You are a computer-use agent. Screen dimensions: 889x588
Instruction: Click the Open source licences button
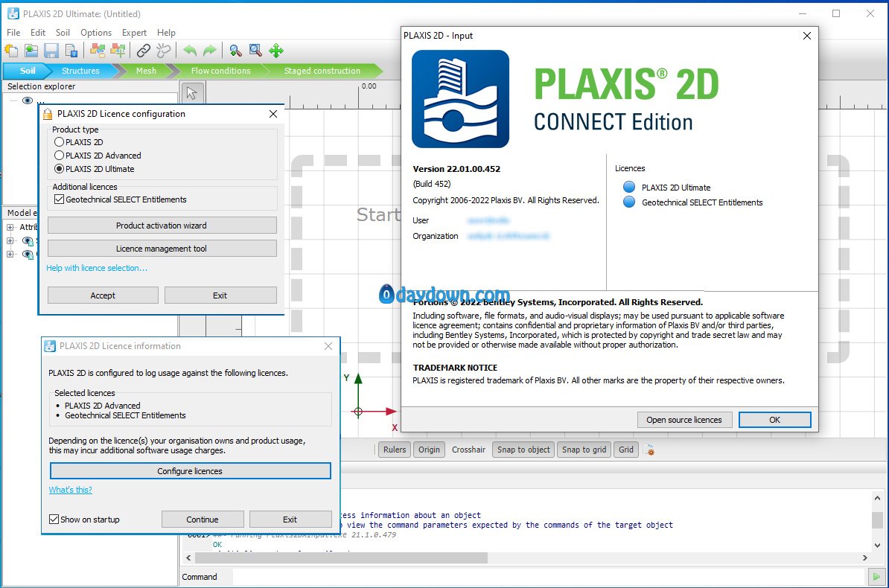(684, 420)
